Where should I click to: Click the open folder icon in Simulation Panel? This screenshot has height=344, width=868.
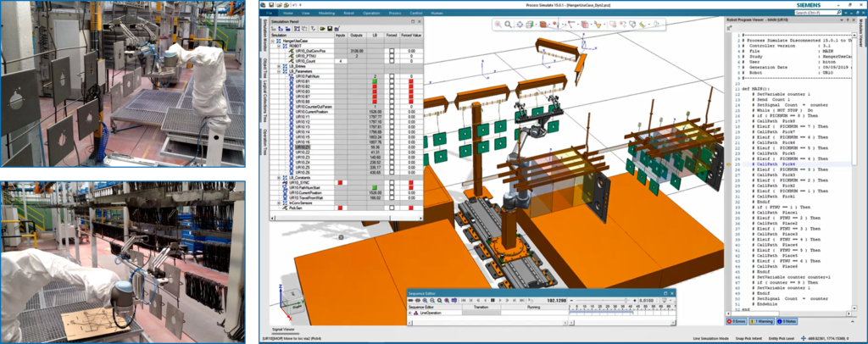point(322,29)
